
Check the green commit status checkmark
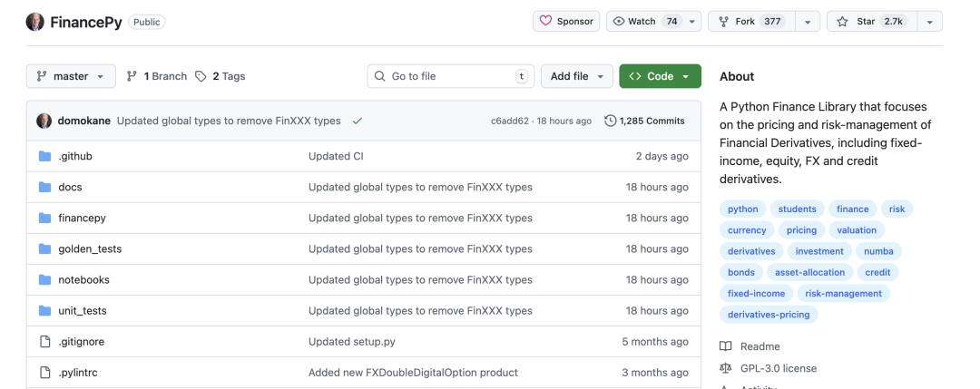[x=357, y=121]
